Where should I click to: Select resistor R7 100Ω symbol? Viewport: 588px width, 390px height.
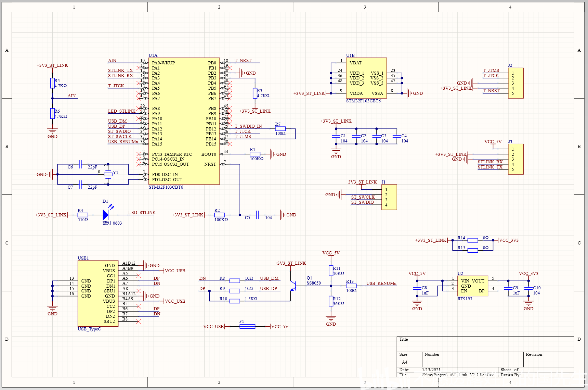(x=280, y=129)
